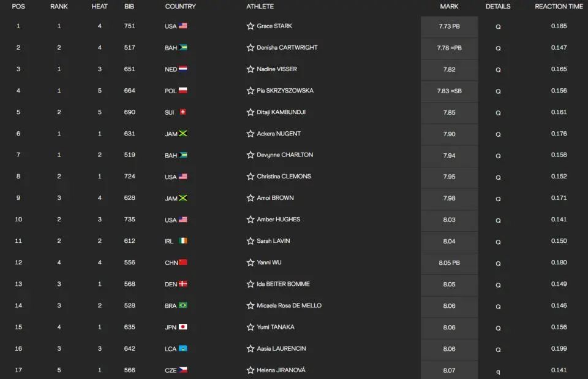Star Denisha CARTWRIGHT as favorite
Screen dimensions: 588x379
(251, 47)
